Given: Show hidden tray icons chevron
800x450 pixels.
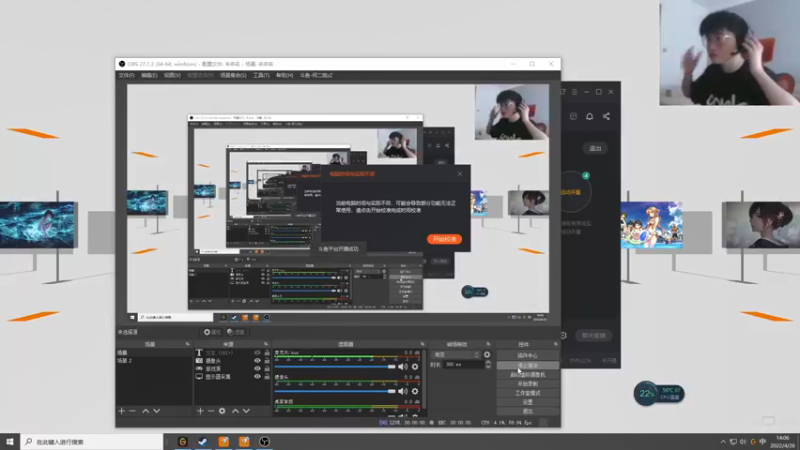Looking at the screenshot, I should point(723,442).
